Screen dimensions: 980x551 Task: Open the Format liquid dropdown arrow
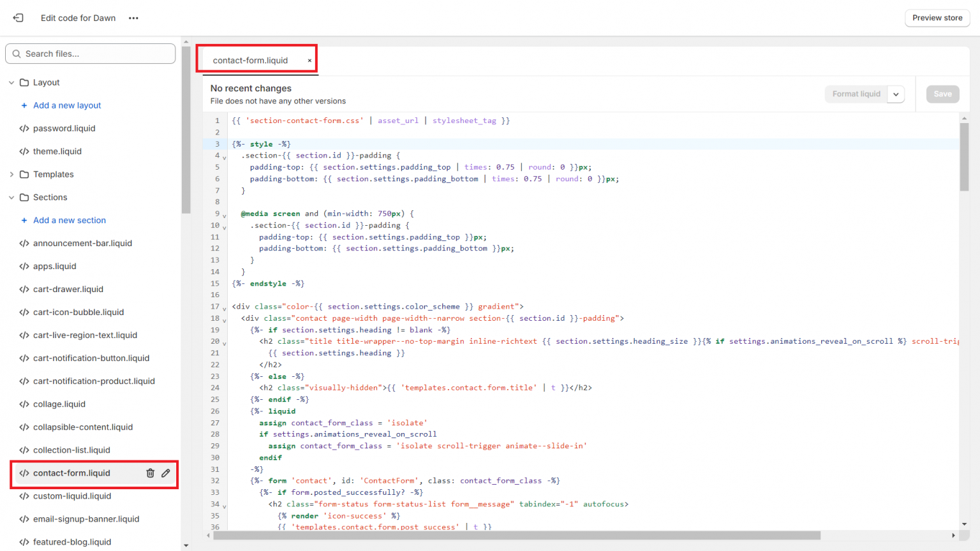point(896,94)
